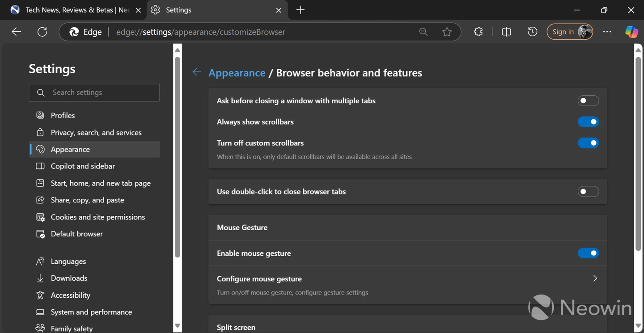Viewport: 644px width, 333px height.
Task: Open the Extensions puzzle icon
Action: tap(478, 32)
